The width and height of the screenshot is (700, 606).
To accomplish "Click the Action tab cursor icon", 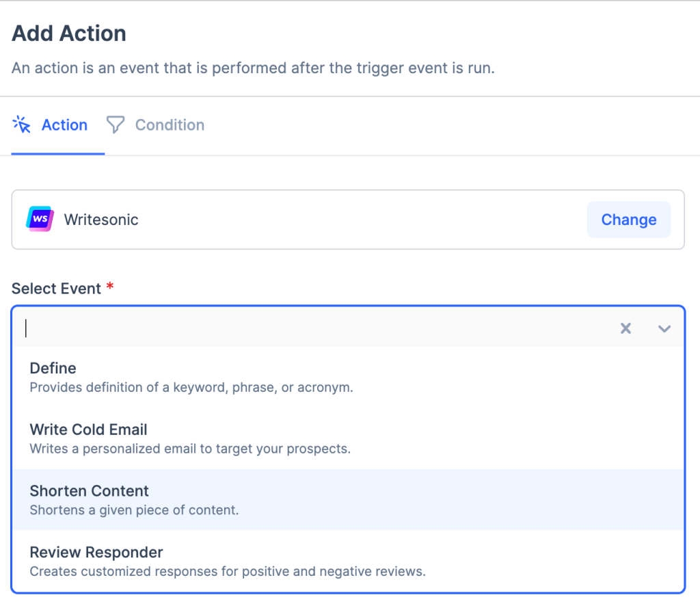I will tap(22, 124).
